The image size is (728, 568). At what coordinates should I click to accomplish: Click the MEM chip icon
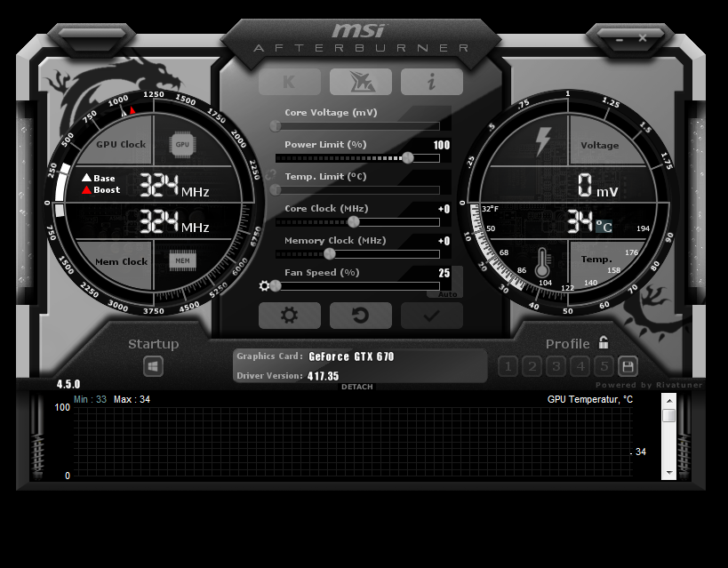click(x=182, y=260)
